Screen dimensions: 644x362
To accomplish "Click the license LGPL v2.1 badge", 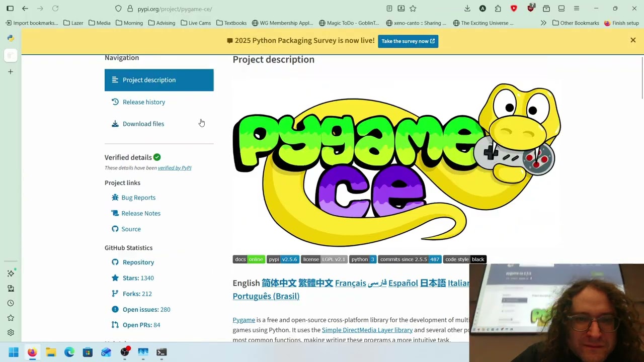I will click(324, 259).
